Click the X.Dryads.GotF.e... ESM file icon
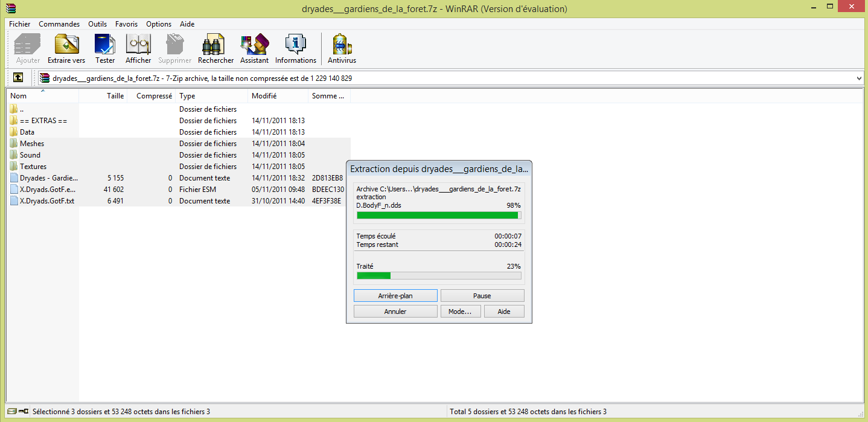The width and height of the screenshot is (868, 422). (14, 190)
